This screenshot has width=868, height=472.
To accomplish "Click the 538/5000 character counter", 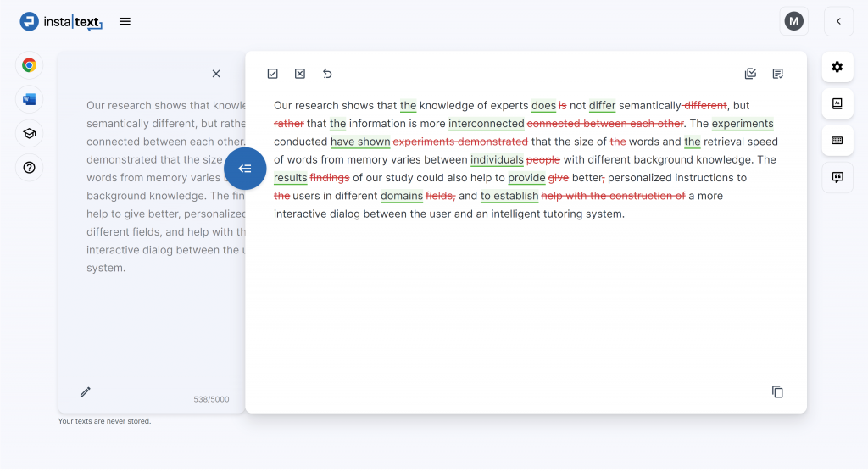I will tap(211, 399).
